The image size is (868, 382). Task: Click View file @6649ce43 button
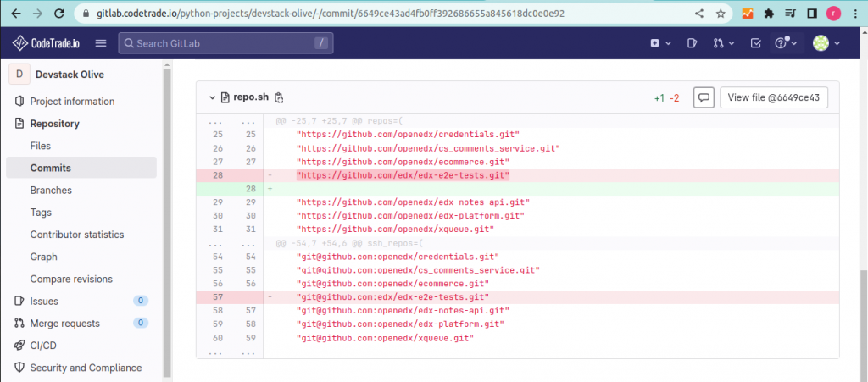click(x=774, y=98)
